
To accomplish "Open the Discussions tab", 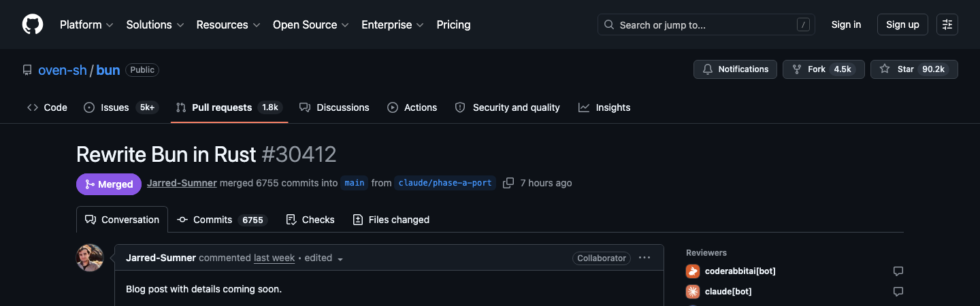I will tap(334, 107).
